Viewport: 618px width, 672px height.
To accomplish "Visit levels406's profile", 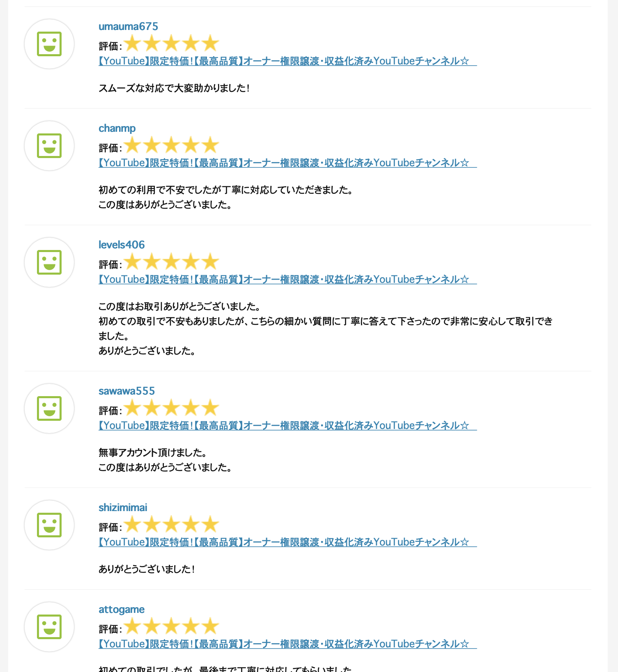I will [x=122, y=245].
